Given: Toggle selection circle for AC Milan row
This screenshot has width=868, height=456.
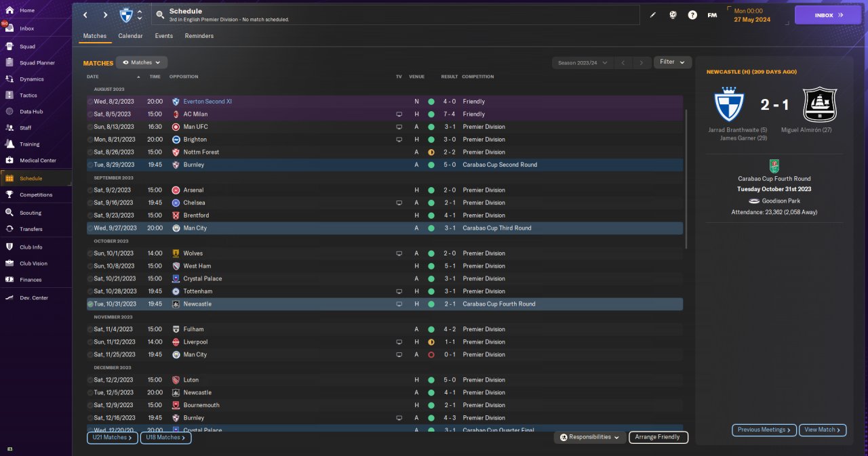Looking at the screenshot, I should [91, 115].
